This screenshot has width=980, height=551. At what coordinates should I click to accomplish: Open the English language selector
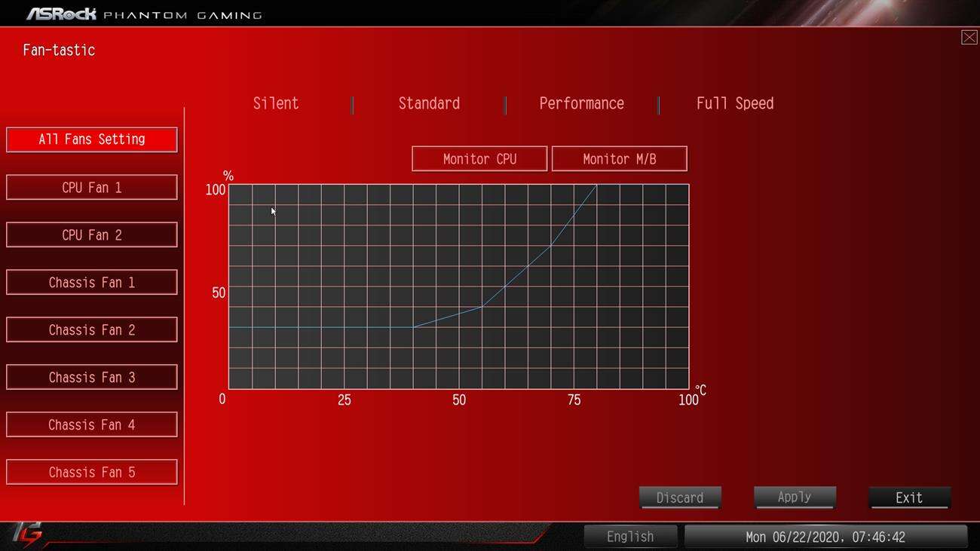point(630,536)
